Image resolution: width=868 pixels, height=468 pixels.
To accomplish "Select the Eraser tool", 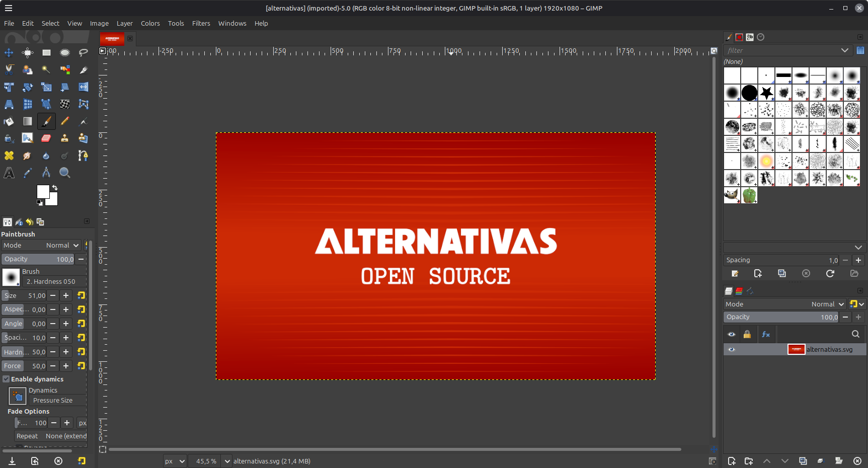I will click(x=46, y=138).
